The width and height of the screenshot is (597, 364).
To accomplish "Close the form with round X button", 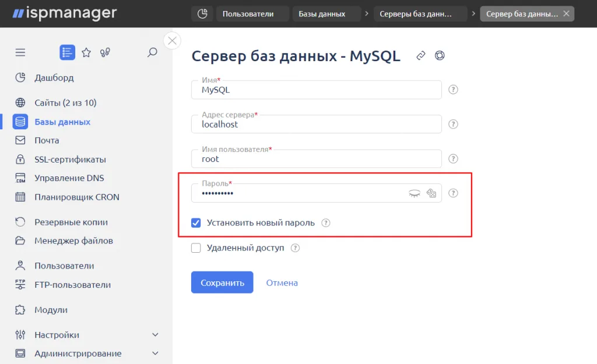I will click(172, 41).
